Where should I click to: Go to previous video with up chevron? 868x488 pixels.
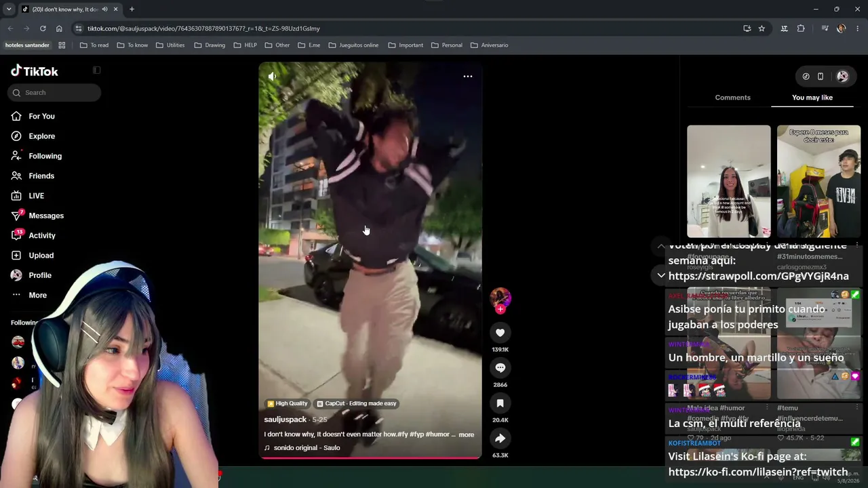(x=661, y=246)
